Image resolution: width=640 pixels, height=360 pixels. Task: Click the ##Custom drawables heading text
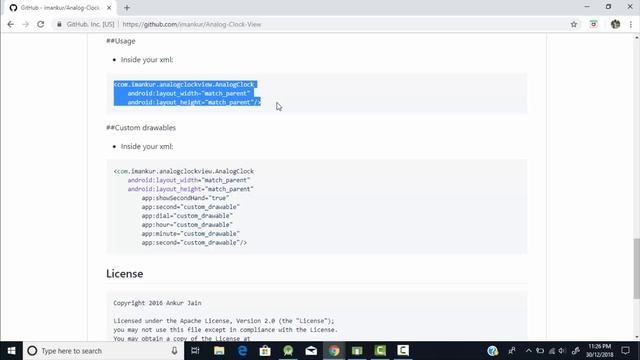[141, 128]
